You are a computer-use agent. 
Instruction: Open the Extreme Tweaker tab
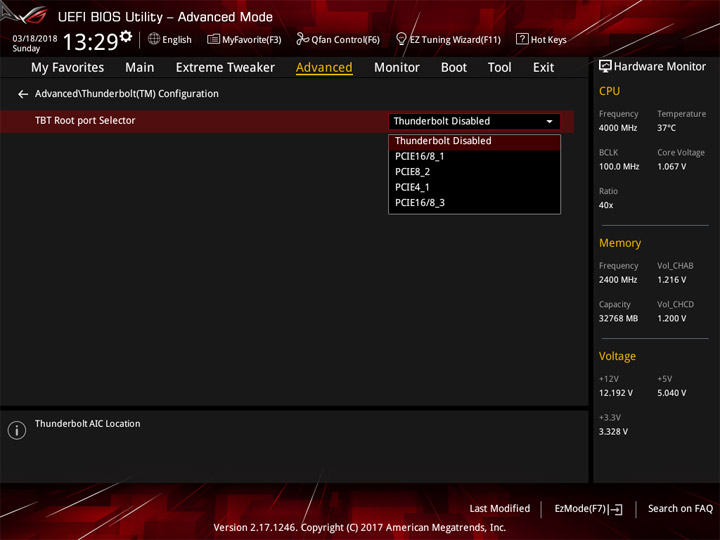click(x=225, y=68)
